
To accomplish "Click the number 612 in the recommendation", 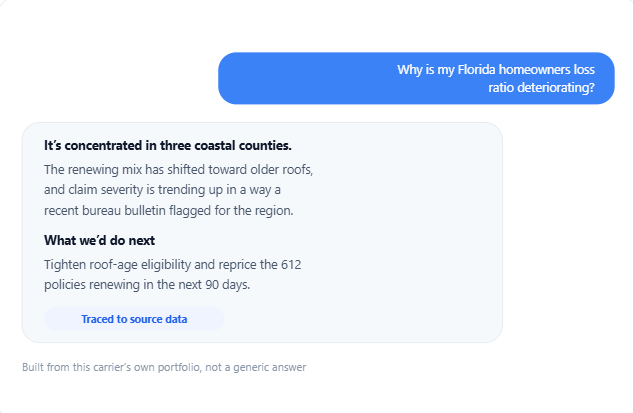I will (291, 265).
